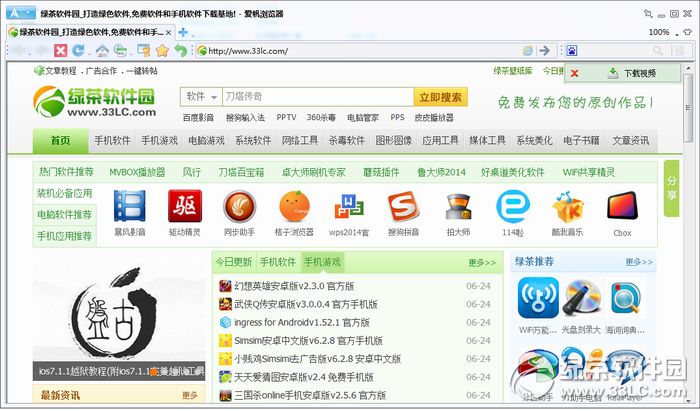Click the magnifier icon in browser search box
700x411 pixels.
coord(658,50)
